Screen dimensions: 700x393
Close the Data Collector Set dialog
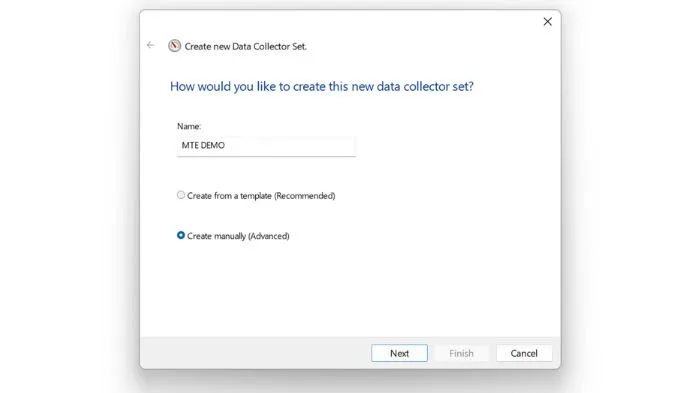tap(547, 21)
